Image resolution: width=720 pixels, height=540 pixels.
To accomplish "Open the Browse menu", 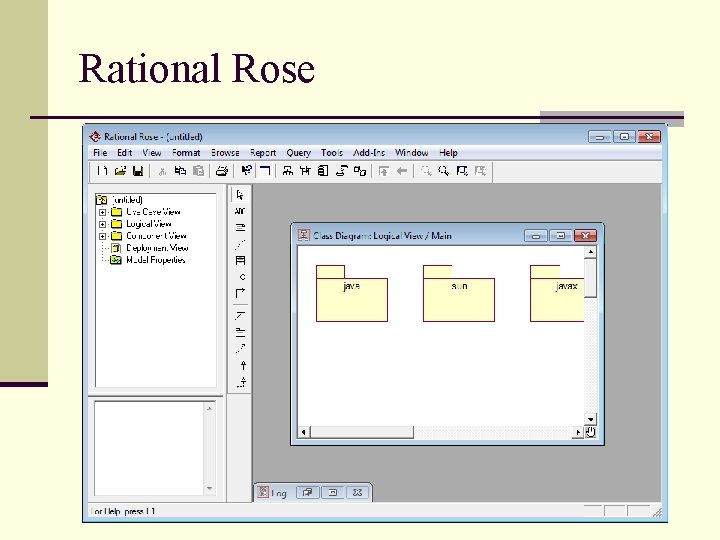I will pyautogui.click(x=225, y=152).
